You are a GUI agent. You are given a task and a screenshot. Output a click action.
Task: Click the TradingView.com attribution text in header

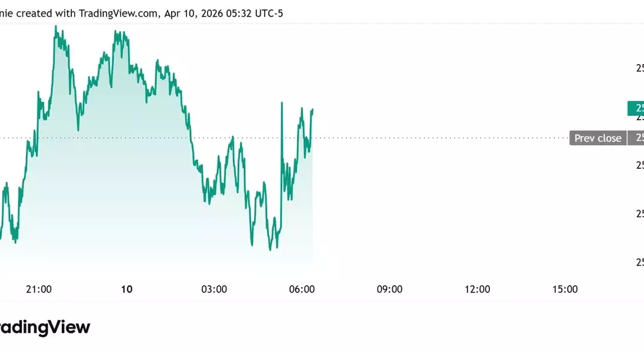118,13
